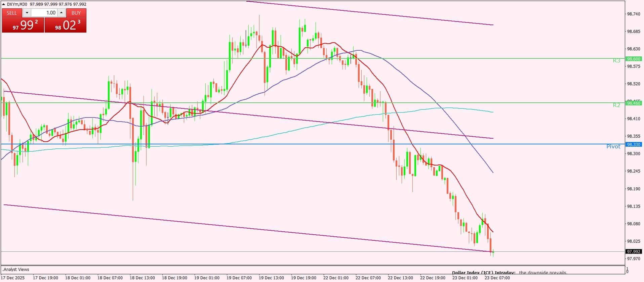Click the DXYm,M30 chart symbol title
Screen dimensions: 644x282
pyautogui.click(x=17, y=4)
